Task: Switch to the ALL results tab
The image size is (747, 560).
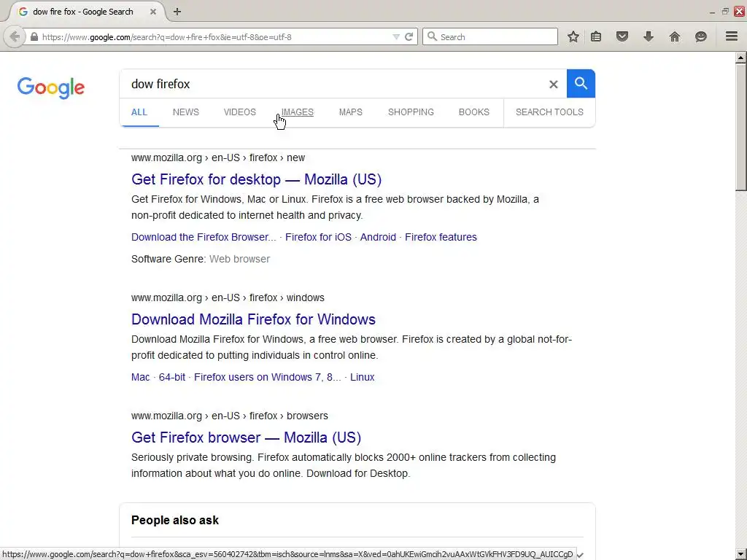Action: point(139,112)
